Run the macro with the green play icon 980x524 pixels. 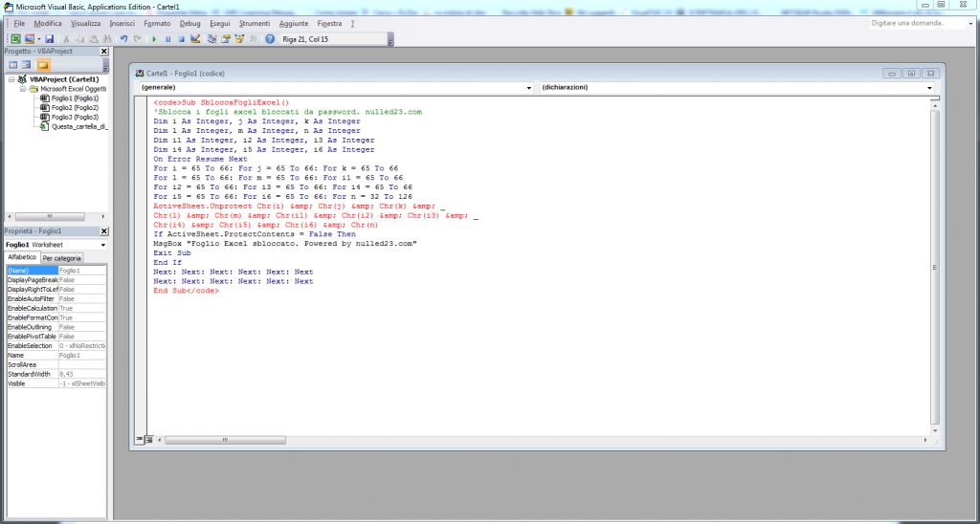[x=155, y=39]
